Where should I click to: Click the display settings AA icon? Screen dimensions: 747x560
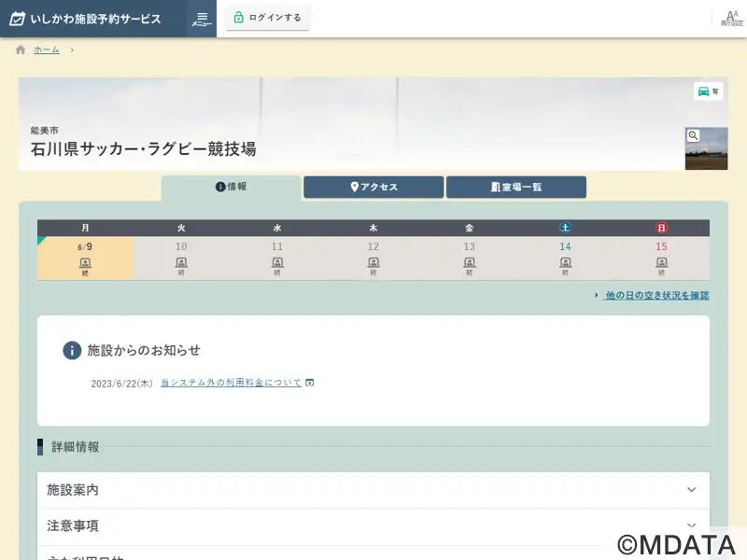(732, 19)
